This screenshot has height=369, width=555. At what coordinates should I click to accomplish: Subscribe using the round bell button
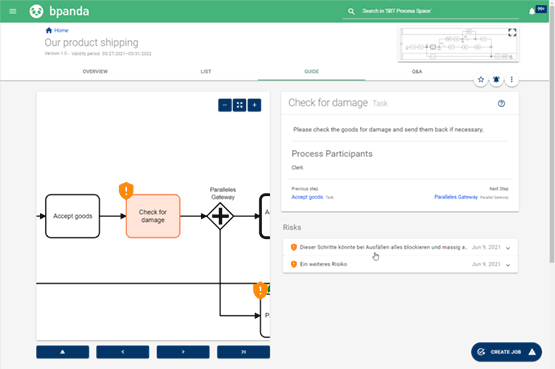pyautogui.click(x=496, y=80)
